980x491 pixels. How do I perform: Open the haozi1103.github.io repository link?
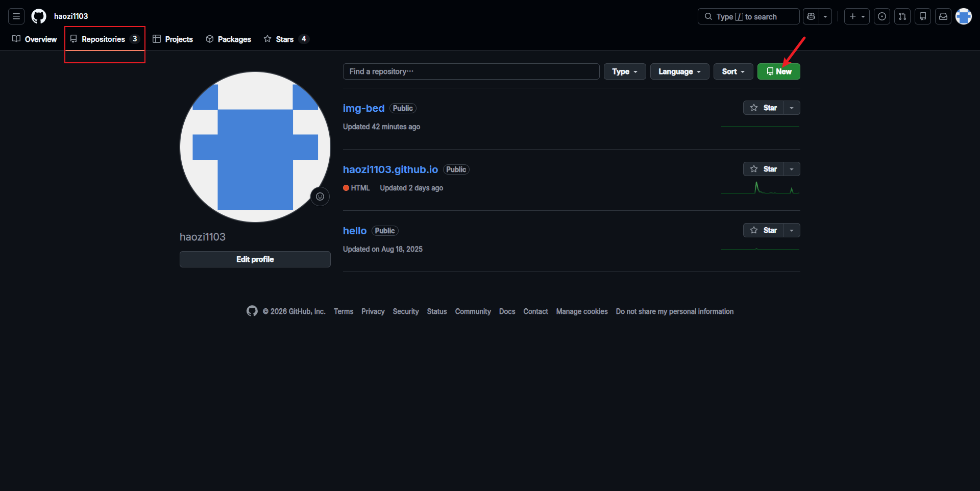coord(390,169)
